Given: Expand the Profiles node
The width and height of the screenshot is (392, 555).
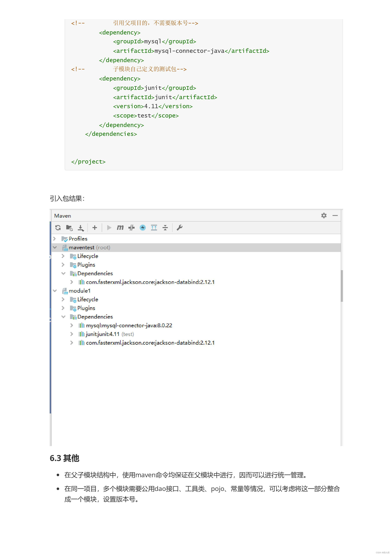Looking at the screenshot, I should [x=55, y=239].
